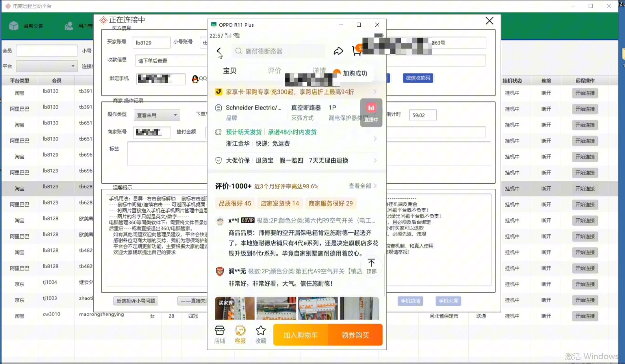This screenshot has width=625, height=364.
Task: Open 查看全部 reviews link
Action: tap(362, 186)
